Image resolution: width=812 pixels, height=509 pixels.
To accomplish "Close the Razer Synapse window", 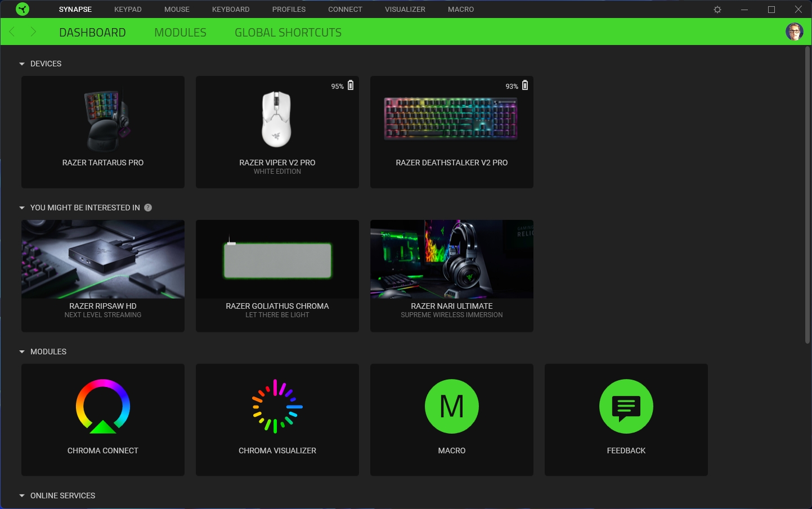I will (x=798, y=10).
